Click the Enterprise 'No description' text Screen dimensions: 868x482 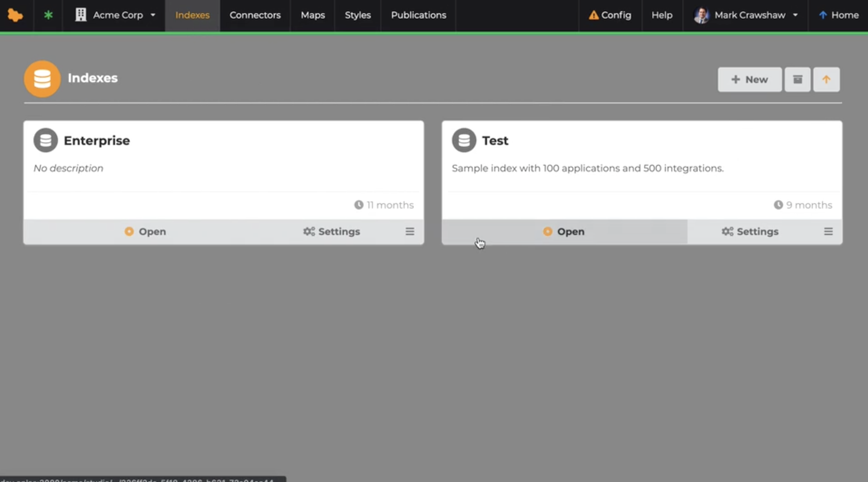click(x=68, y=168)
